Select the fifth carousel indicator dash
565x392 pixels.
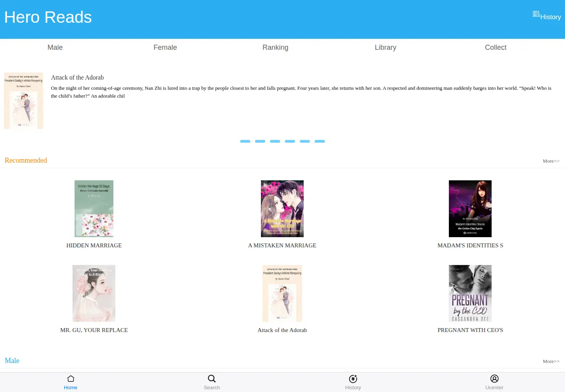click(x=305, y=141)
